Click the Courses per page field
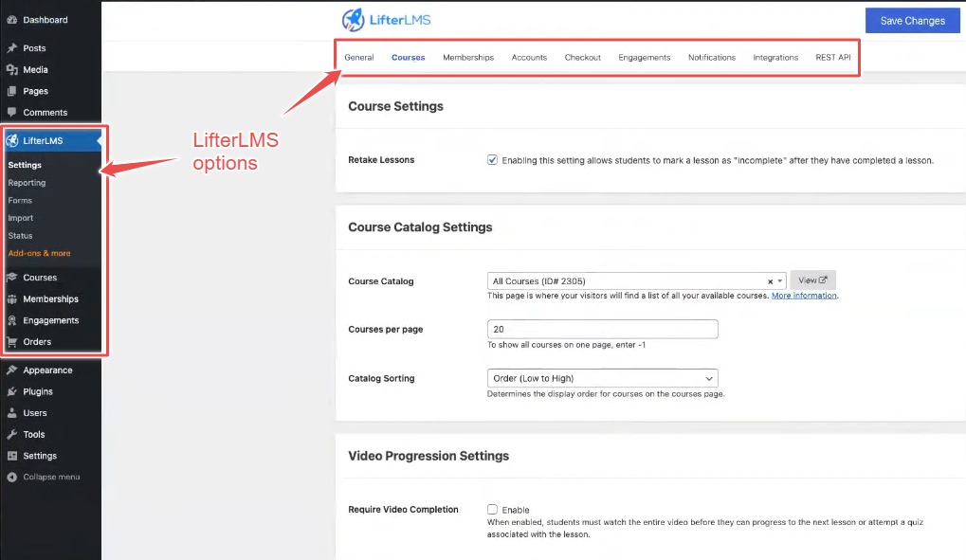 coord(603,329)
